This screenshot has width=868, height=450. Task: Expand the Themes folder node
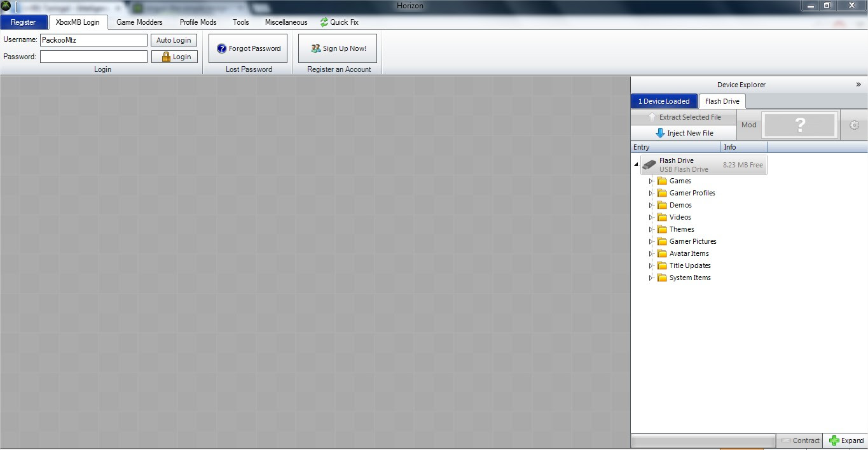coord(651,230)
